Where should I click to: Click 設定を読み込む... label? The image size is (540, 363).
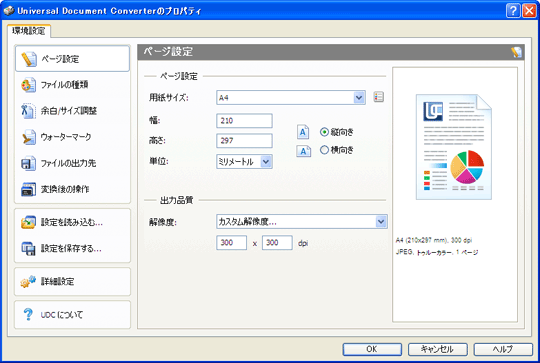pos(72,222)
